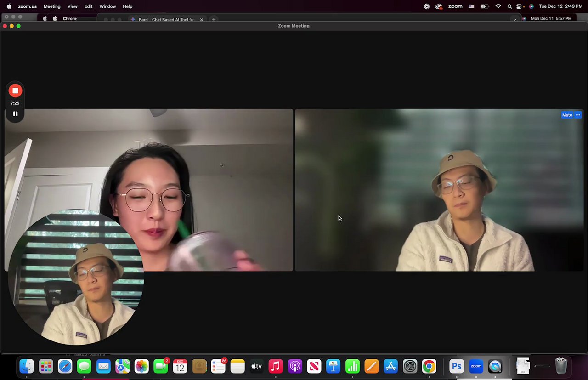This screenshot has height=380, width=588.
Task: Open News from the Dock
Action: (314, 366)
